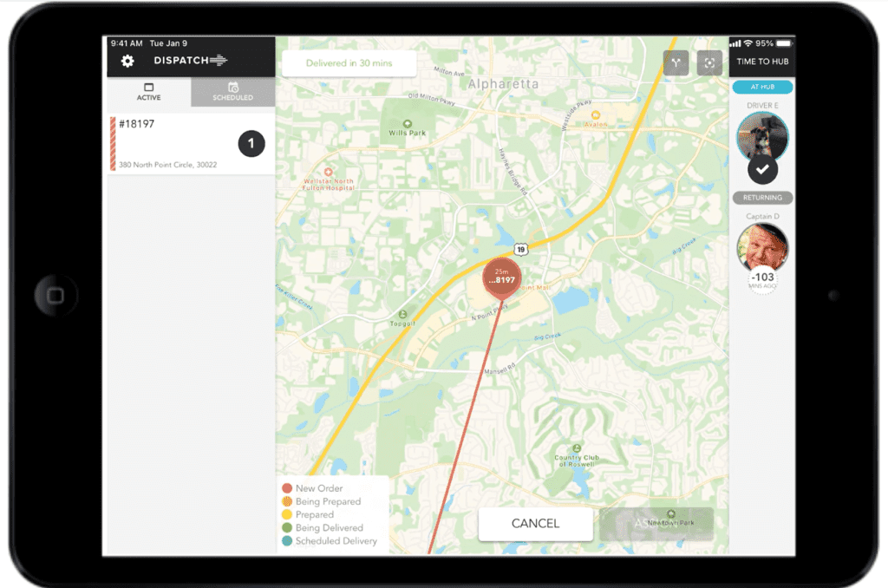Switch to the Active orders tab

pos(148,92)
